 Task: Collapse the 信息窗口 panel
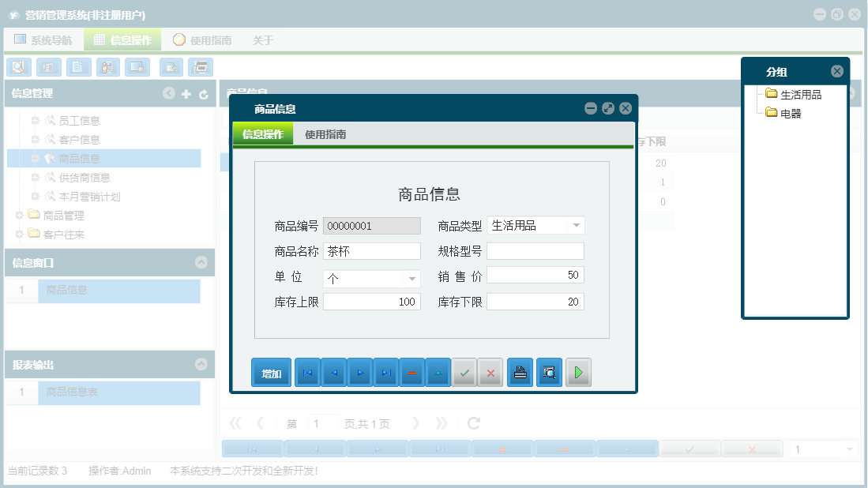[202, 263]
